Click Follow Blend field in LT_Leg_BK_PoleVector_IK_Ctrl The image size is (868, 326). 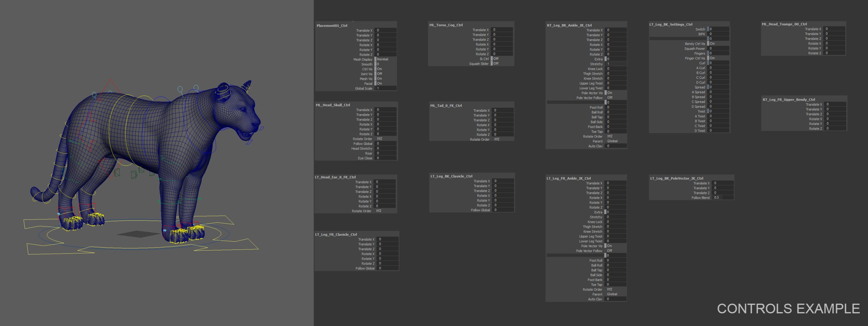(723, 197)
